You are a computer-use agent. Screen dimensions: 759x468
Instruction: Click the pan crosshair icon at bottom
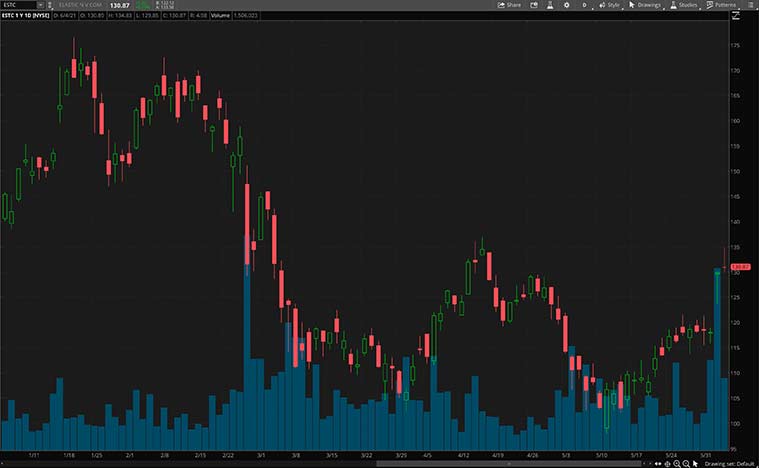(667, 464)
